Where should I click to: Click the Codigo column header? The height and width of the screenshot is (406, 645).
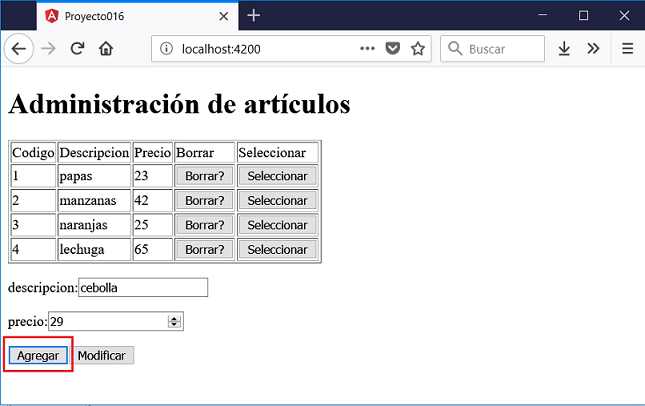click(x=33, y=153)
